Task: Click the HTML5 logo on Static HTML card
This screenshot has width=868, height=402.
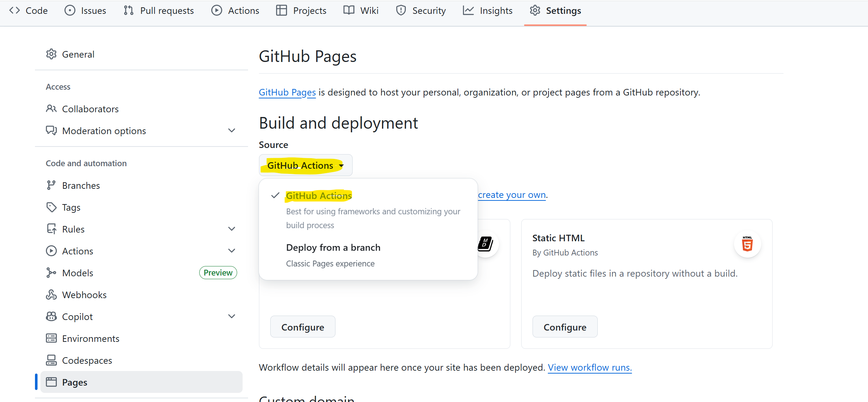Action: click(x=747, y=244)
